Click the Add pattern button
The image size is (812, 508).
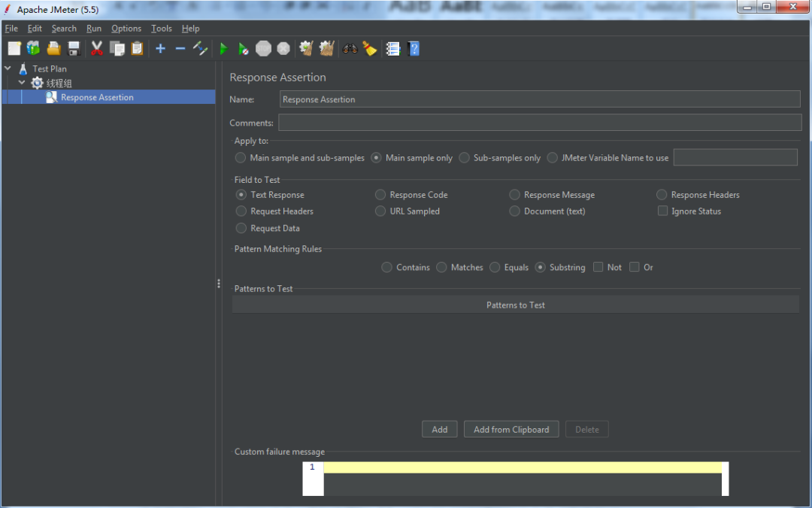440,429
